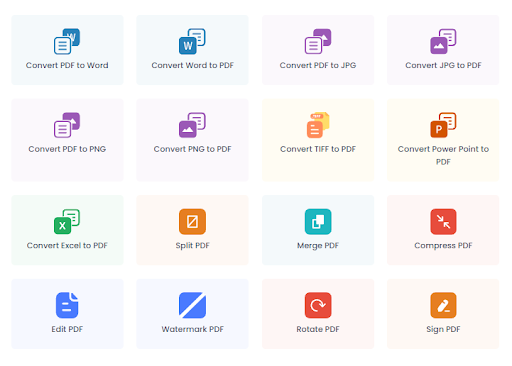Image resolution: width=512 pixels, height=366 pixels.
Task: Open the green Excel to PDF icon
Action: click(67, 222)
